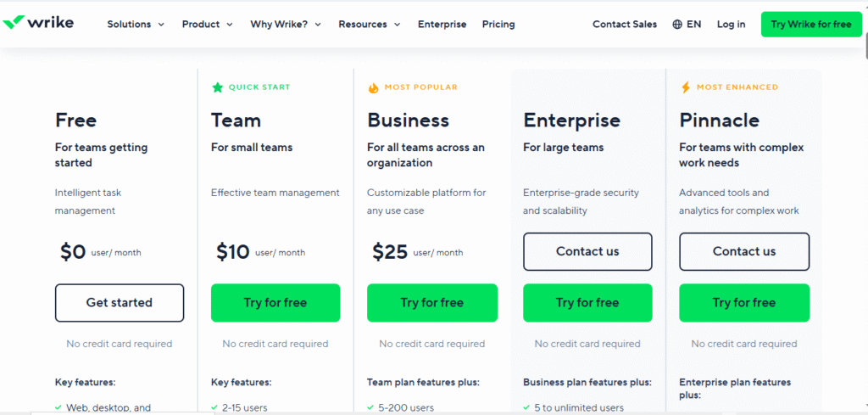
Task: Click the globe language icon
Action: pos(677,25)
